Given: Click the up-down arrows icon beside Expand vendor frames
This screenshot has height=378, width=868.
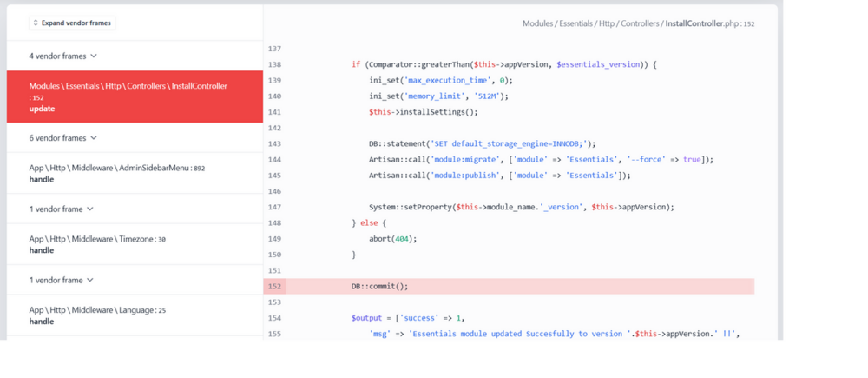Looking at the screenshot, I should (x=36, y=23).
